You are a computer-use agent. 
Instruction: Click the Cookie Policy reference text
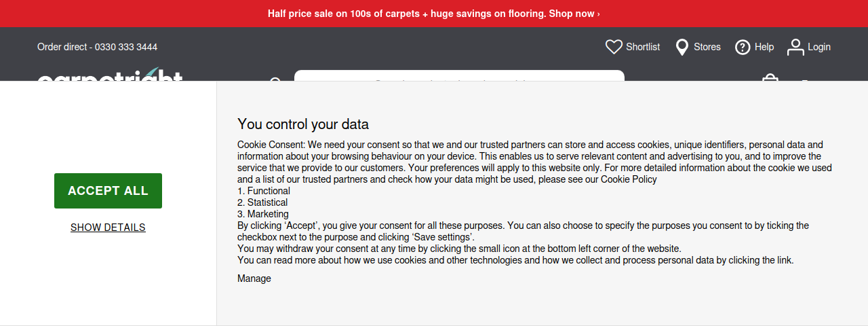pos(629,179)
